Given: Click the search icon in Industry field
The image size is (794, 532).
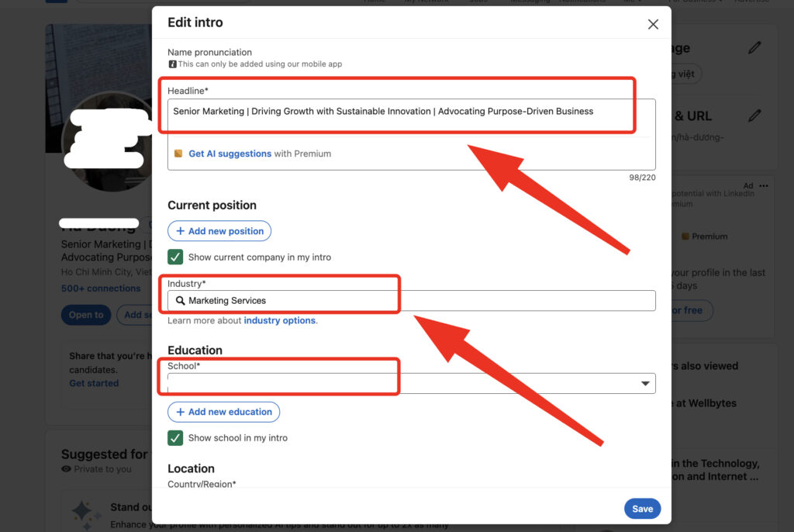Looking at the screenshot, I should pyautogui.click(x=180, y=300).
